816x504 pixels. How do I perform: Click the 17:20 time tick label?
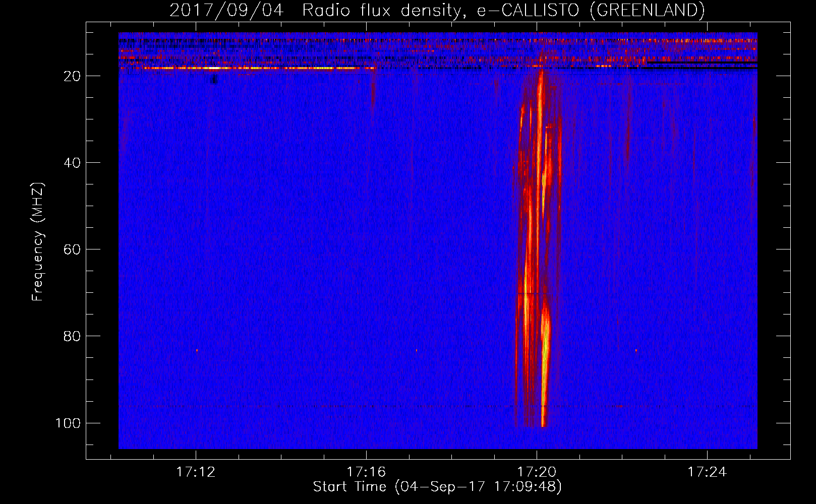(x=537, y=472)
